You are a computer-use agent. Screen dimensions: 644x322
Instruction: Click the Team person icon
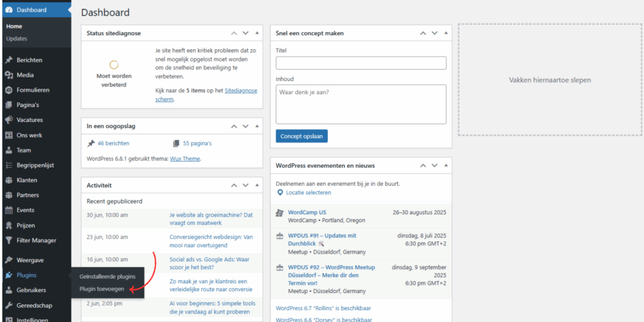pos(9,150)
